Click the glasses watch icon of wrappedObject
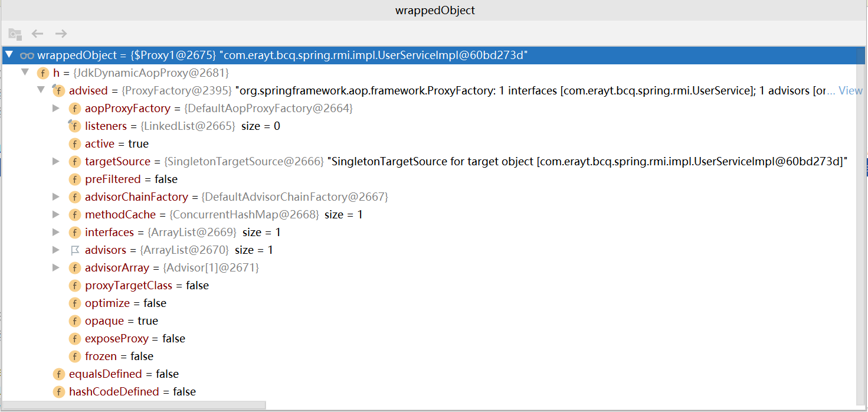 tap(27, 55)
